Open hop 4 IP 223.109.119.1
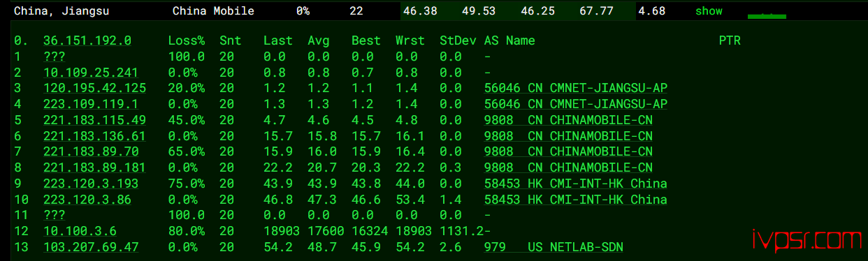Screen dimensions: 868x261 pyautogui.click(x=90, y=104)
